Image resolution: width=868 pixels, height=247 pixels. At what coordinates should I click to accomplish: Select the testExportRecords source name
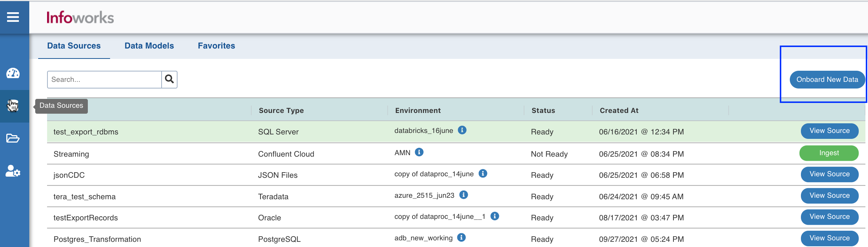point(86,218)
